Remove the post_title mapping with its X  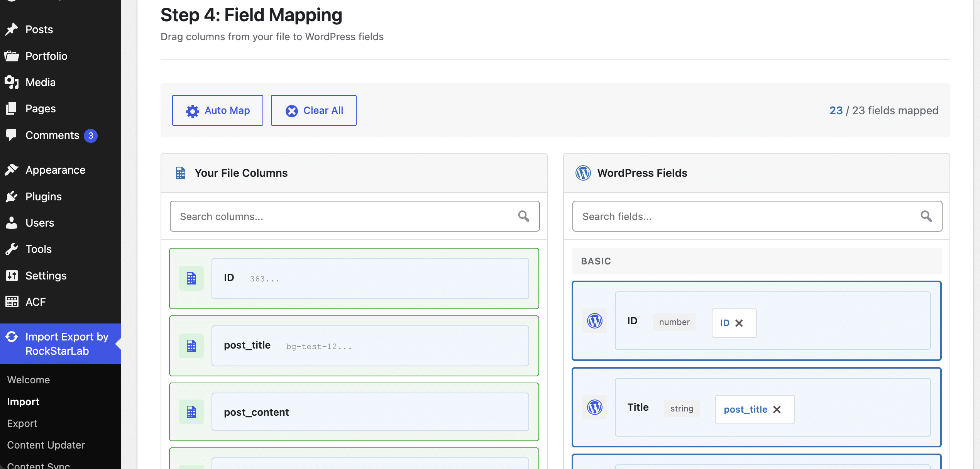(x=777, y=410)
